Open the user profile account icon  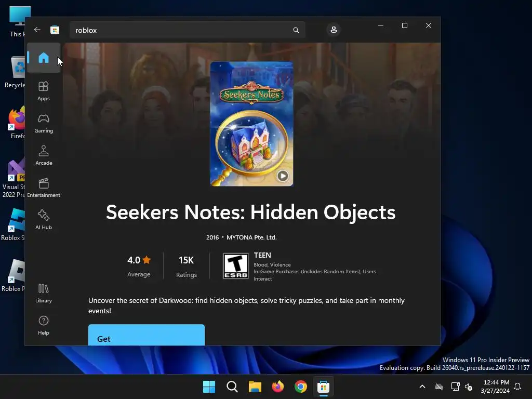(x=334, y=30)
